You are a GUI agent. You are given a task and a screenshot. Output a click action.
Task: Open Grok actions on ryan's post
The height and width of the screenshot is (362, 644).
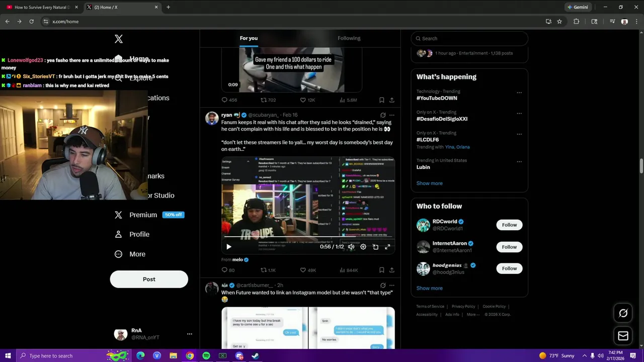(383, 115)
